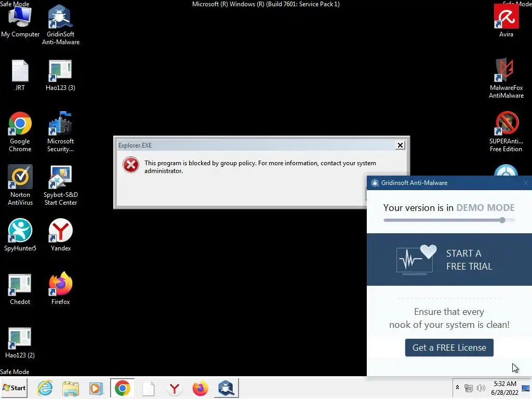Viewport: 532px width, 399px height.
Task: Switch to Gridinsoft Anti-Malware taskbar button
Action: point(227,388)
